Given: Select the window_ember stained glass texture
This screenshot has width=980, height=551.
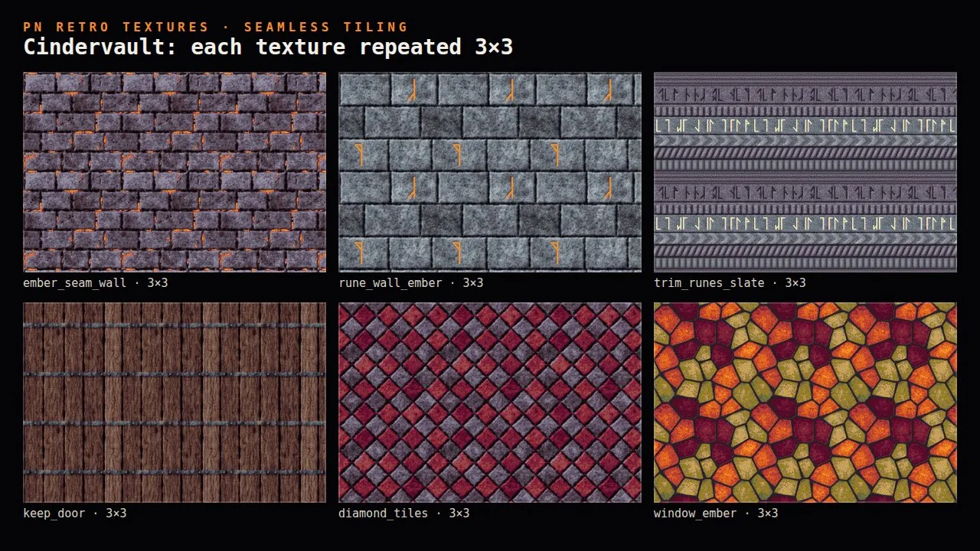Looking at the screenshot, I should click(805, 403).
